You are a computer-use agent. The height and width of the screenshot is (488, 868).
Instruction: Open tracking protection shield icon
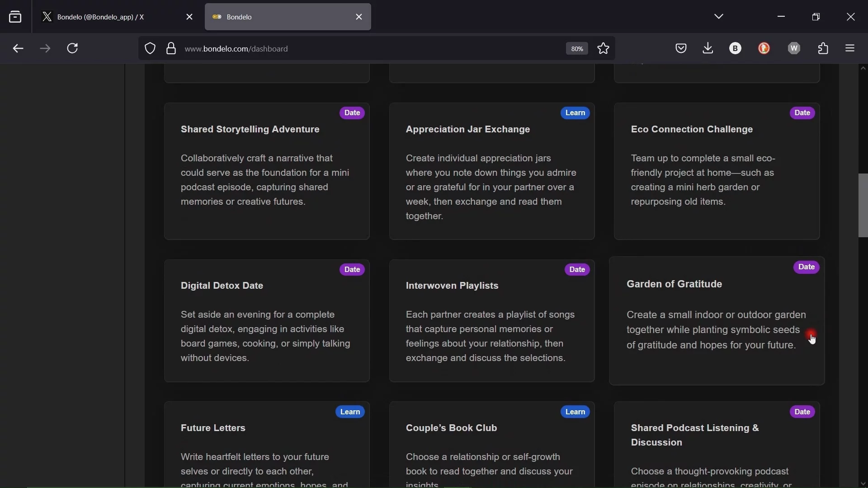[150, 48]
